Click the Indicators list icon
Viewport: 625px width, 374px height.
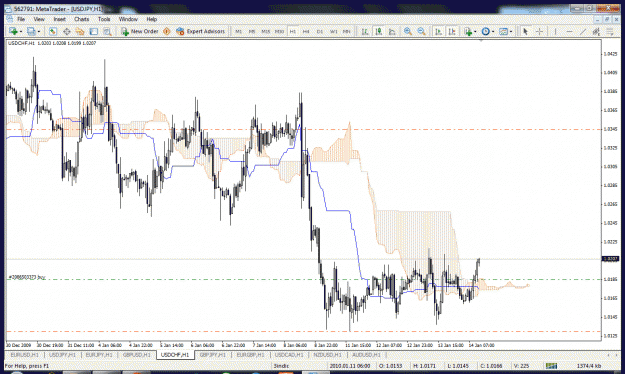point(468,31)
